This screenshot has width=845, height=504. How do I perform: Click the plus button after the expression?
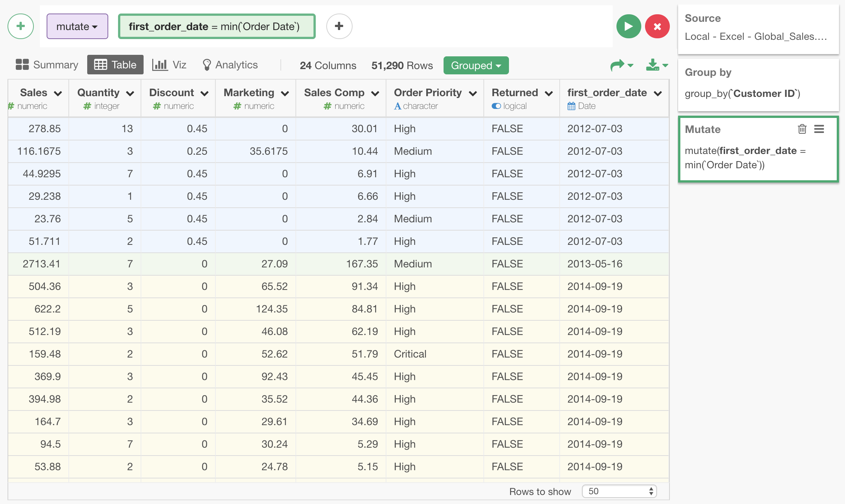pyautogui.click(x=339, y=26)
